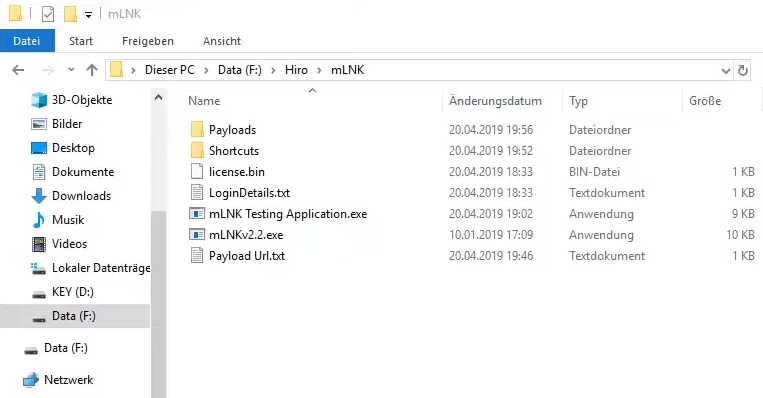Click the Properties quick access toolbar icon

pos(48,14)
